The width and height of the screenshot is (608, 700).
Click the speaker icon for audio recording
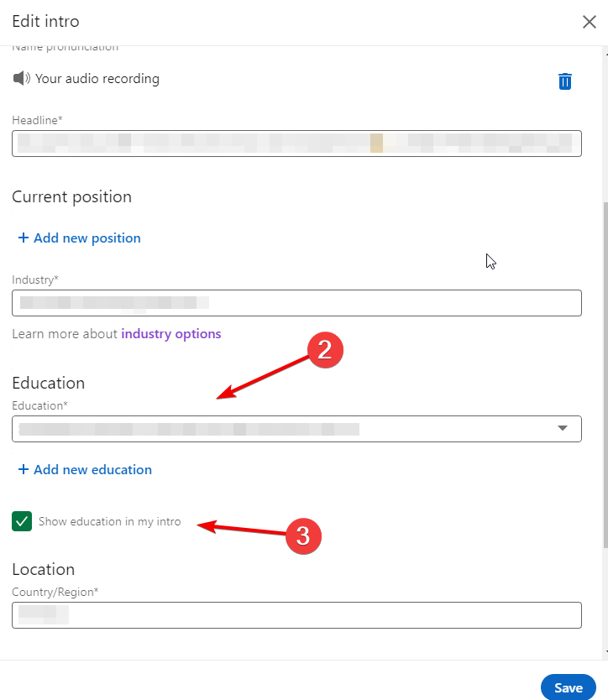pos(21,78)
